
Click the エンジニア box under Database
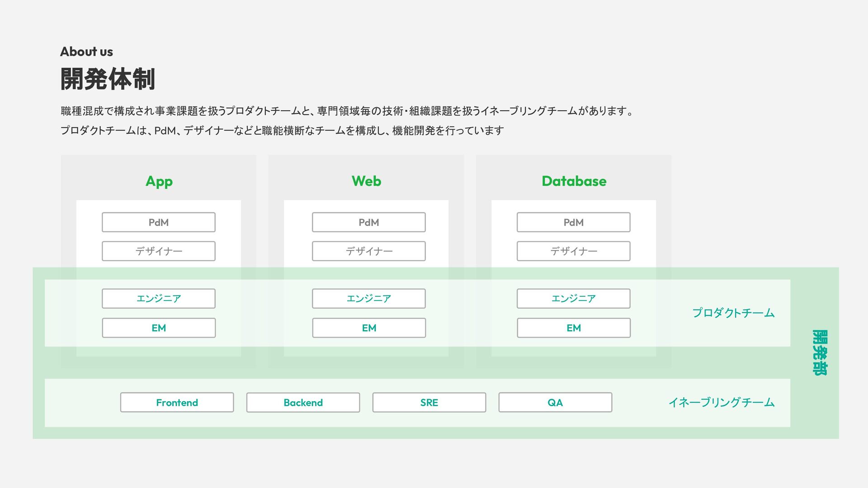573,299
